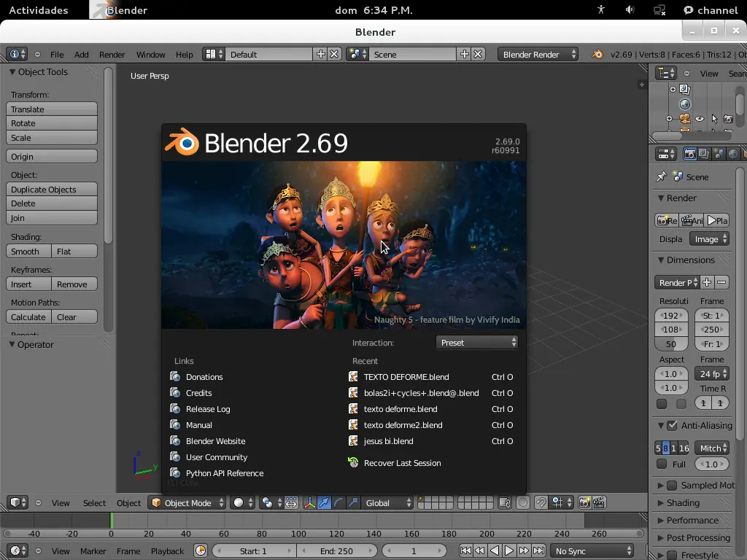The image size is (747, 560).
Task: Click the Blender logo in the info header
Action: 597,54
